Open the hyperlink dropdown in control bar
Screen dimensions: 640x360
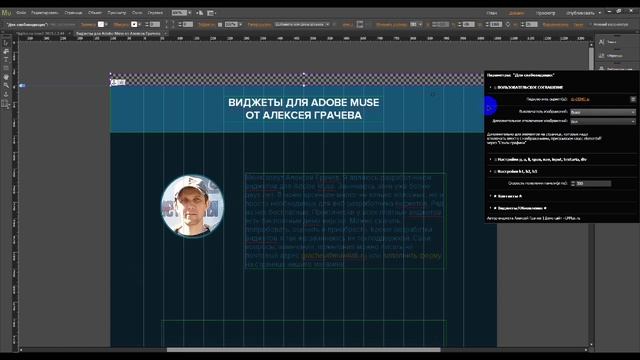click(302, 24)
